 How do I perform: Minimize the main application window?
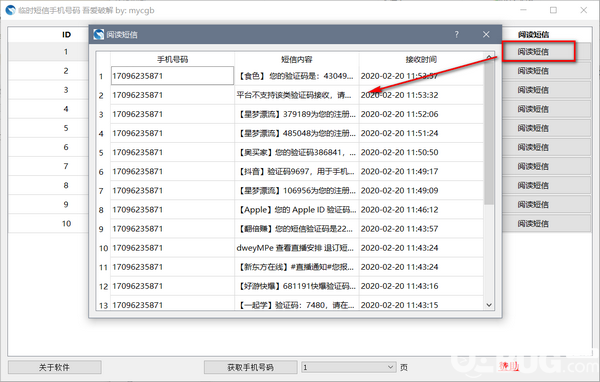click(523, 10)
